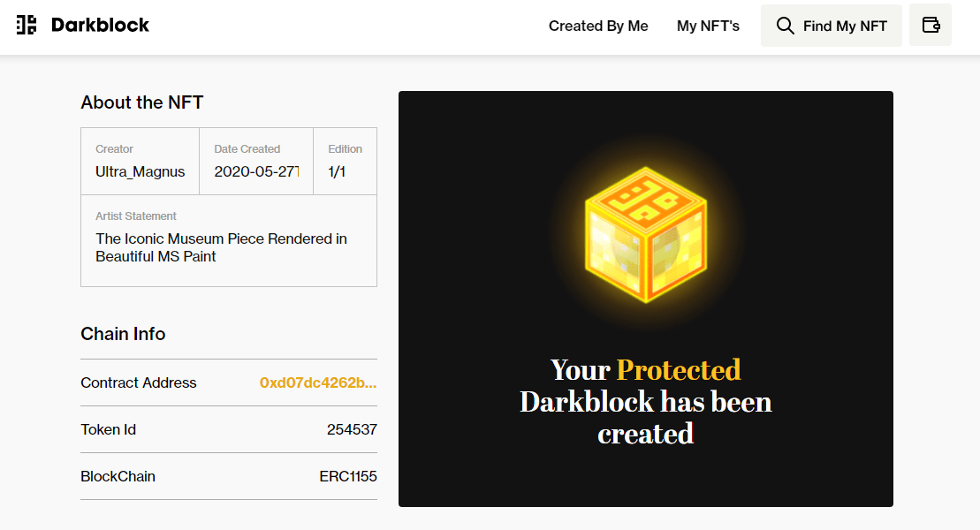Select the Token Id value 254537
Image resolution: width=980 pixels, height=530 pixels.
[x=352, y=429]
